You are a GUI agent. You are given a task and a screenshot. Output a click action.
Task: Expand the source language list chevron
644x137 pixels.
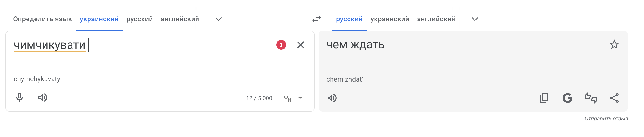(x=218, y=19)
